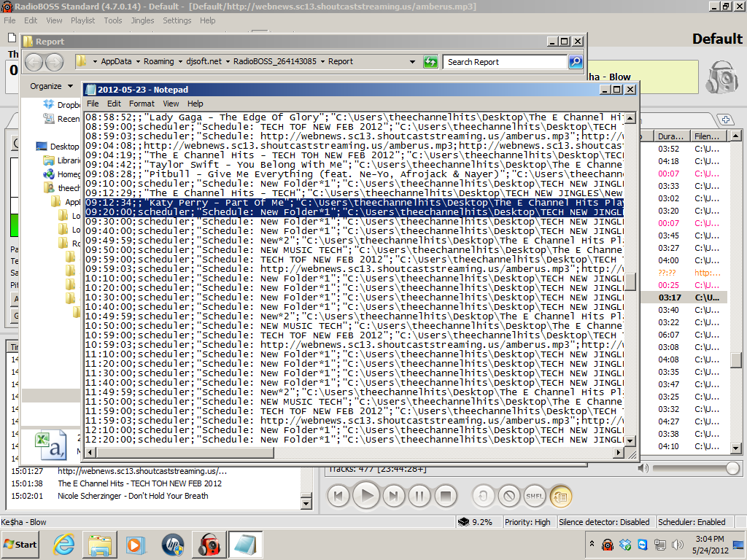This screenshot has height=560, width=747.
Task: Go forward in the Report explorer window
Action: pyautogui.click(x=54, y=62)
